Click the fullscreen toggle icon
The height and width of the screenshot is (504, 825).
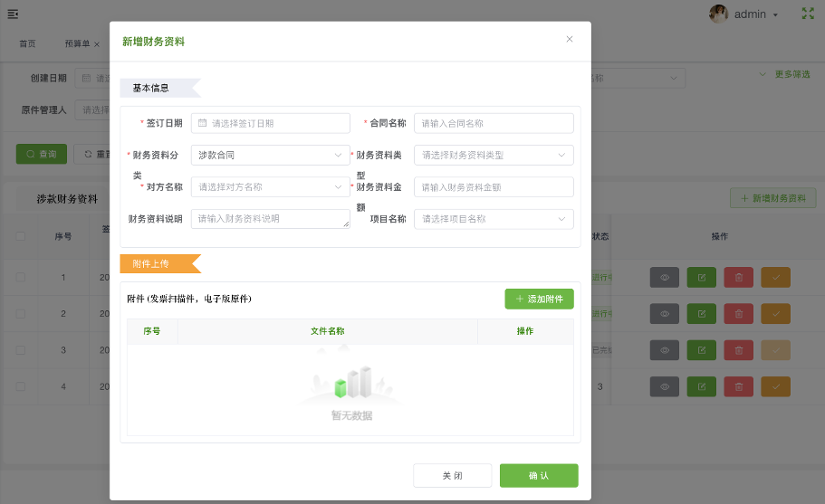click(808, 14)
